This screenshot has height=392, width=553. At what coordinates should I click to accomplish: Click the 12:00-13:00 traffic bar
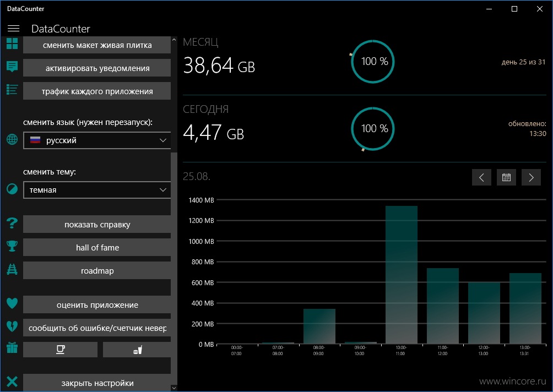click(484, 313)
